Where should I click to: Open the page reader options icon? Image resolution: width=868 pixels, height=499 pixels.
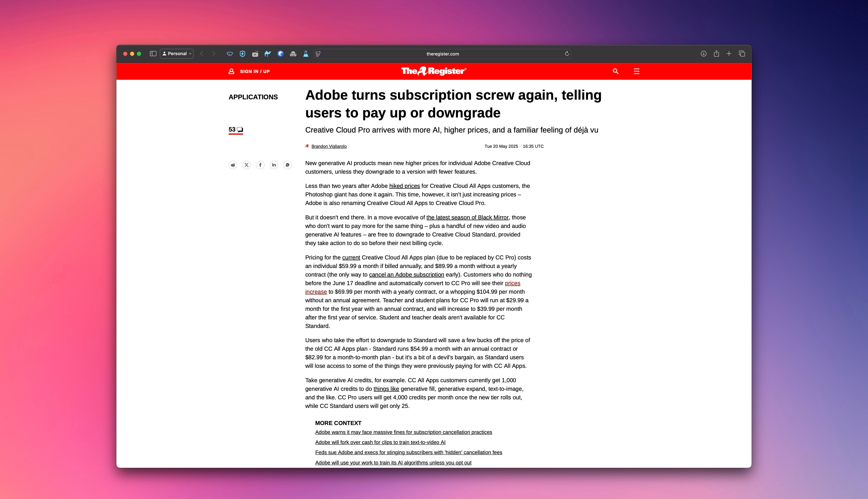[318, 54]
